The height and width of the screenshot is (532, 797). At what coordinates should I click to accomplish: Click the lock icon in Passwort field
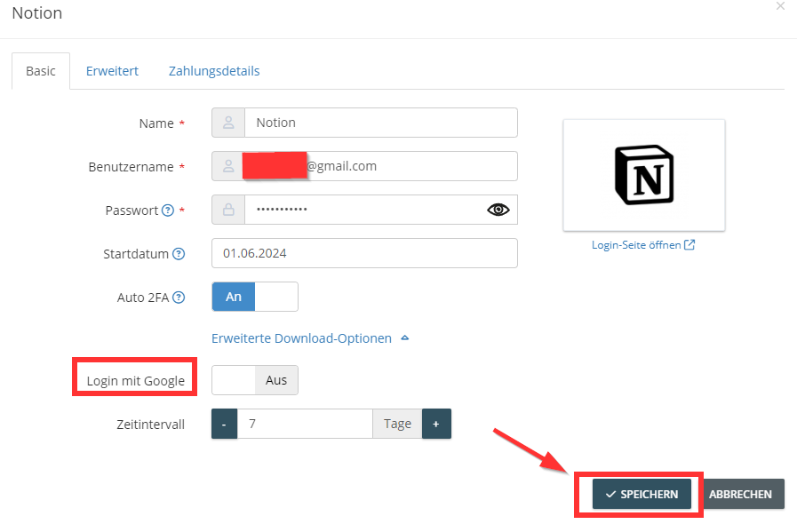pyautogui.click(x=228, y=210)
